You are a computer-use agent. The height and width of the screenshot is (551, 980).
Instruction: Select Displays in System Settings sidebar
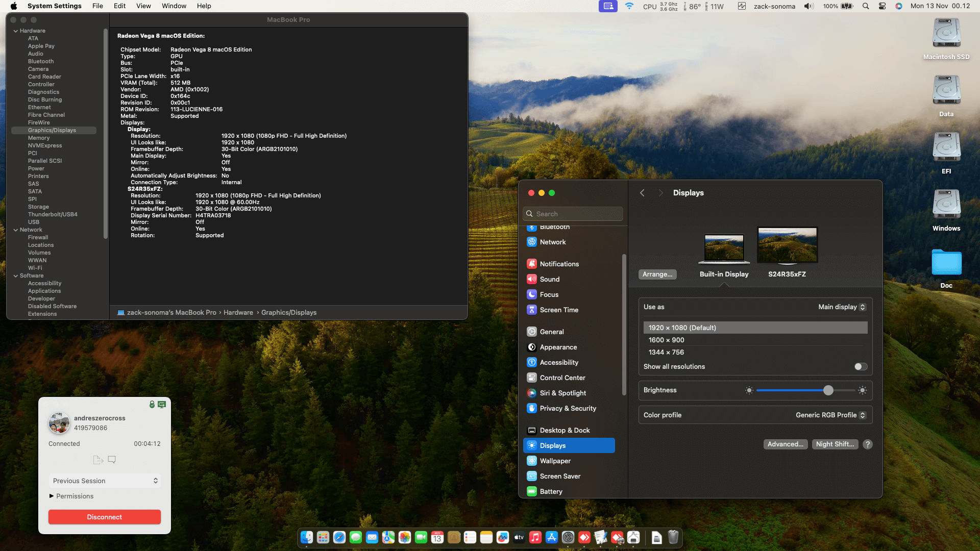point(569,445)
